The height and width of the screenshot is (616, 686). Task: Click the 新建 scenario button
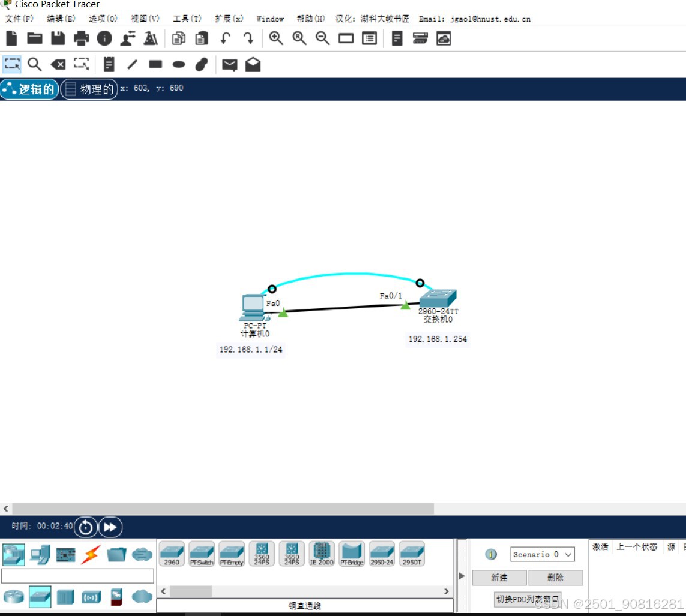pyautogui.click(x=499, y=578)
